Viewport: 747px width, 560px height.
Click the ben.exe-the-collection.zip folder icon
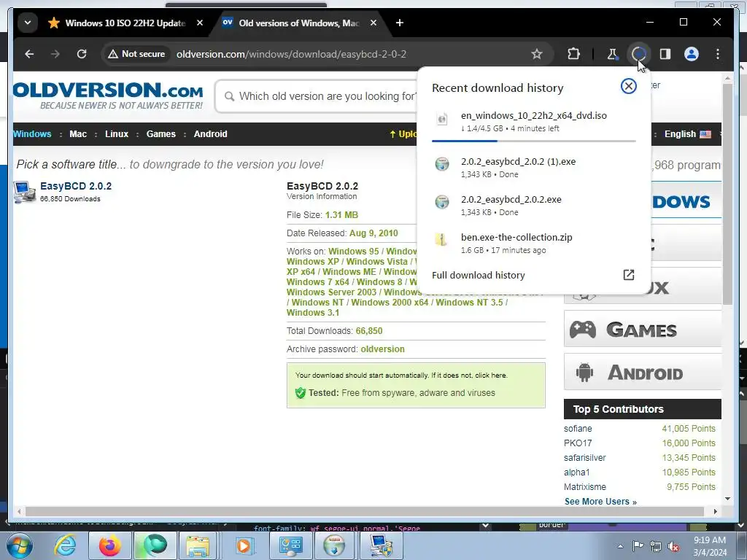(441, 239)
